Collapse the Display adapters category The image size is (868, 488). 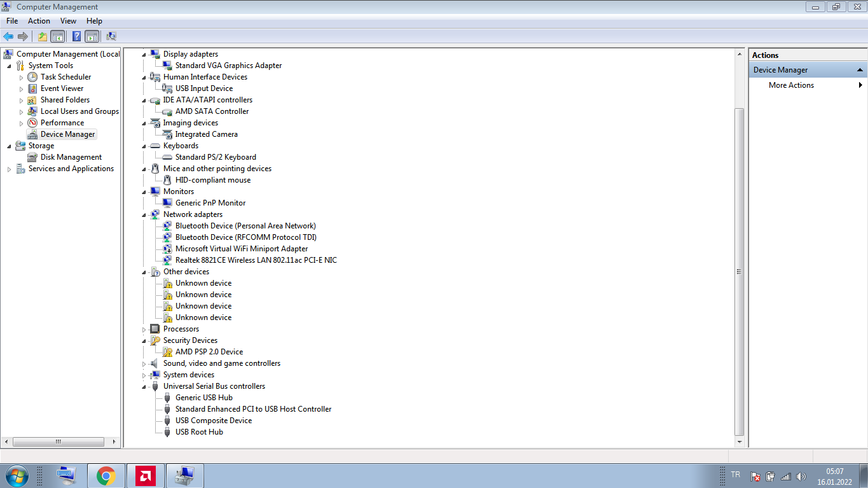pos(144,54)
